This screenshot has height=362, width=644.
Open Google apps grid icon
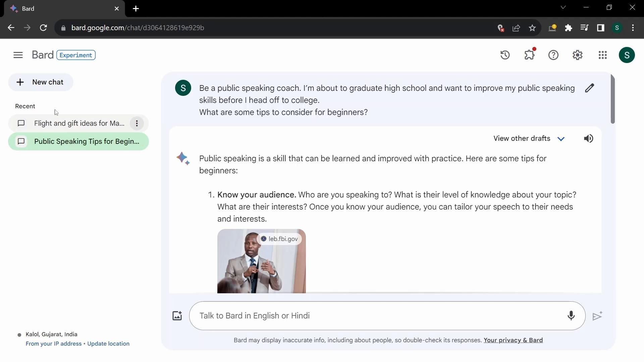pyautogui.click(x=602, y=55)
